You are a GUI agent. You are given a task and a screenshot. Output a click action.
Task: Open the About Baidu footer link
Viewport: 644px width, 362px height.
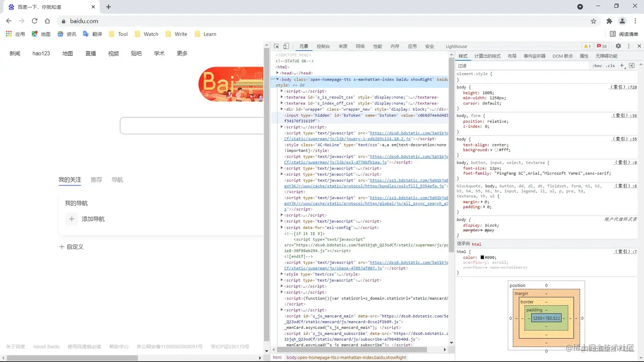point(46,347)
